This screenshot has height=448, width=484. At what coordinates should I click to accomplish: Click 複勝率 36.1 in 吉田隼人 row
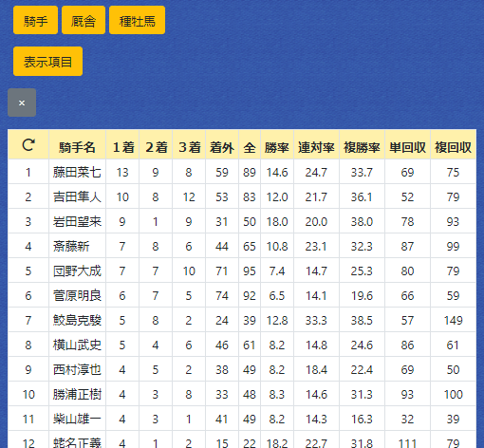362,197
